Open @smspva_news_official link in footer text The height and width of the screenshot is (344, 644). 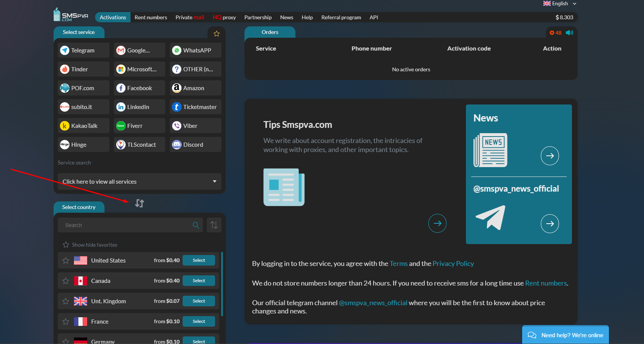pos(373,303)
